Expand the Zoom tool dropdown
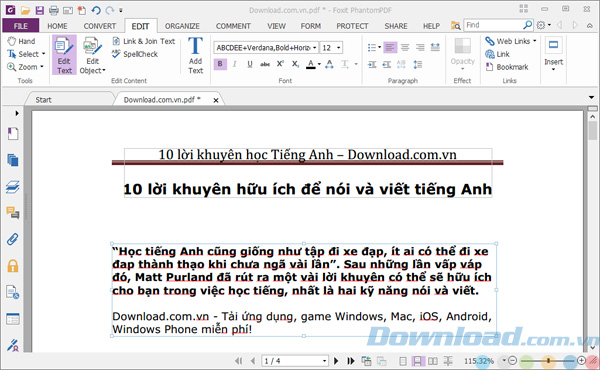The width and height of the screenshot is (600, 370). (x=42, y=67)
